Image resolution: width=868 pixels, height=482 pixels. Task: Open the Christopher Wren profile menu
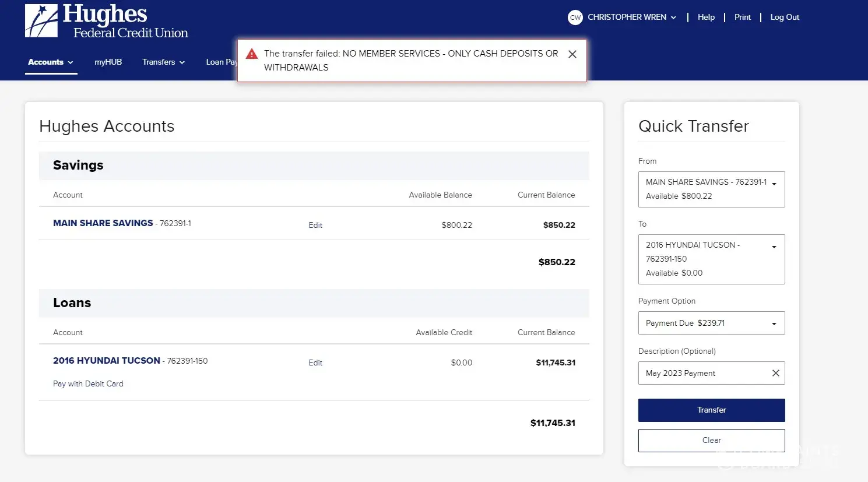631,17
